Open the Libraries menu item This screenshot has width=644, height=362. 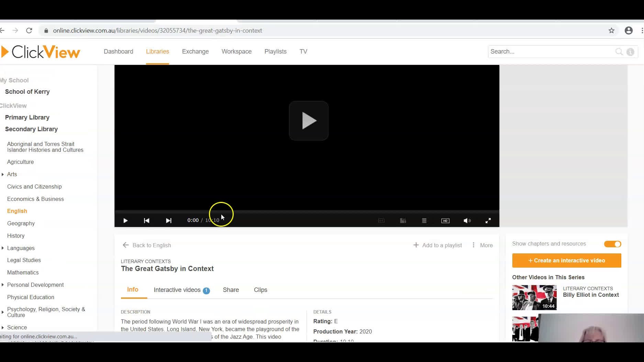[x=157, y=52]
